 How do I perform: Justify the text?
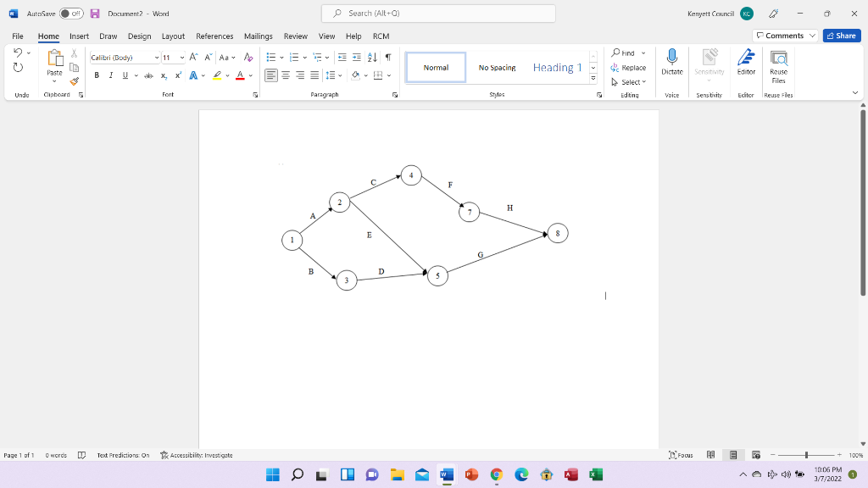click(x=314, y=75)
